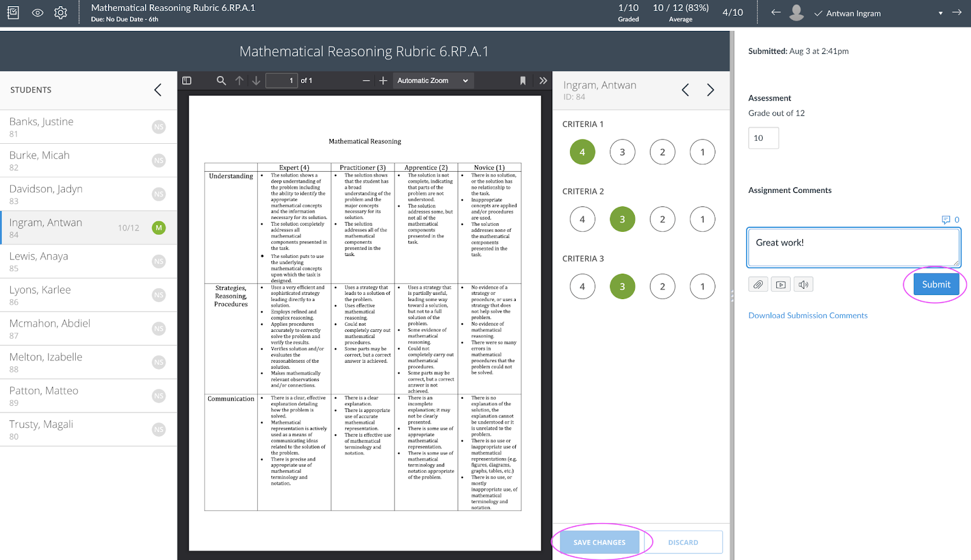Select score 1 for Criteria 2
This screenshot has width=971, height=560.
click(x=702, y=219)
